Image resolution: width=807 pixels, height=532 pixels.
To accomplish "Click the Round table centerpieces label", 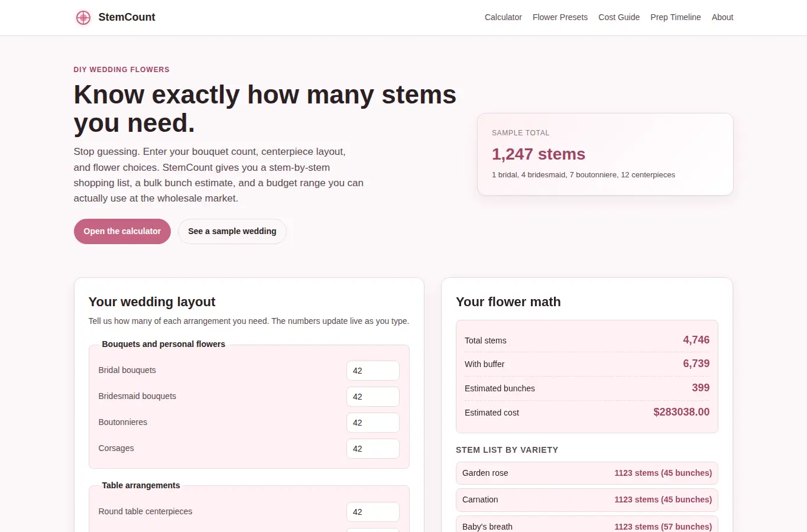I will pos(145,511).
